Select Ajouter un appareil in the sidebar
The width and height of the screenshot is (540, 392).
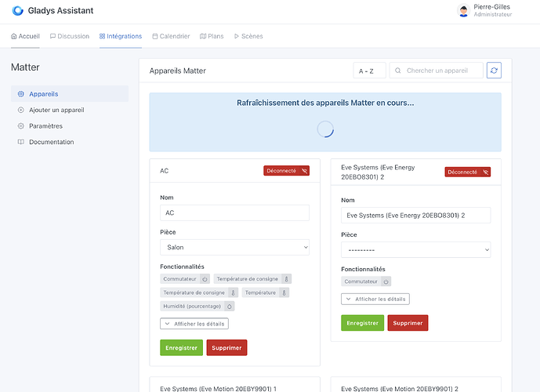point(56,110)
